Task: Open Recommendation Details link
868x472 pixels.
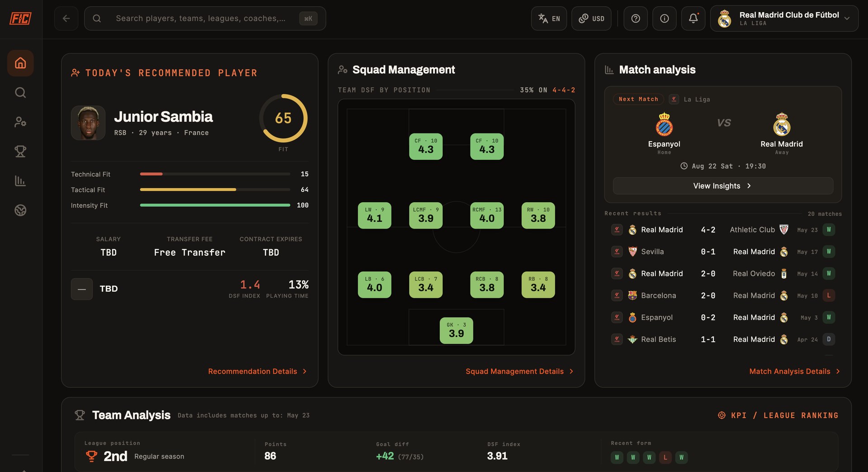Action: (257, 371)
